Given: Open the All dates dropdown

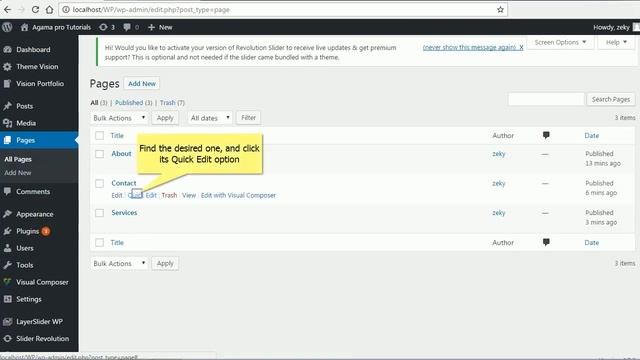Looking at the screenshot, I should pyautogui.click(x=210, y=118).
